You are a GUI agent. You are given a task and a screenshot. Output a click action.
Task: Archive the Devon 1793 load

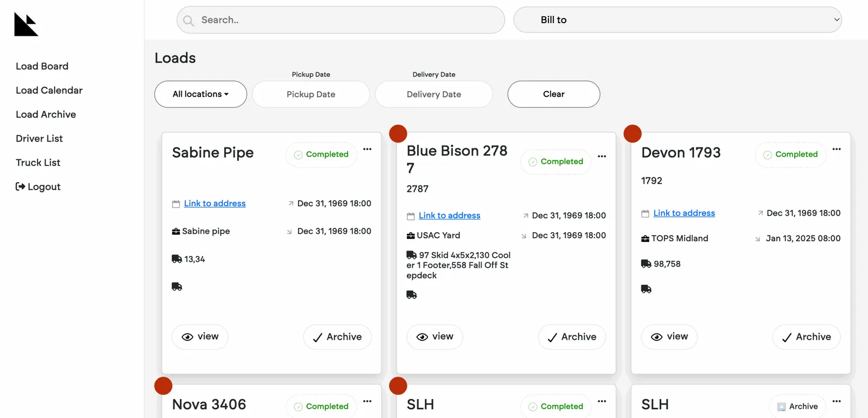(x=807, y=337)
